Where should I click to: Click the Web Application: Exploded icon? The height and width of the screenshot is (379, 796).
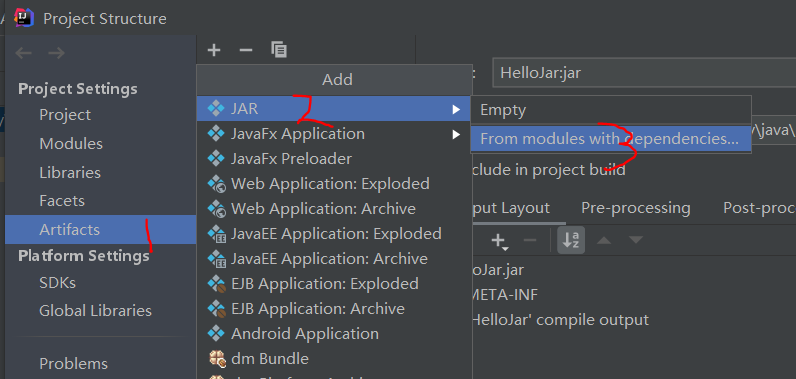(217, 183)
